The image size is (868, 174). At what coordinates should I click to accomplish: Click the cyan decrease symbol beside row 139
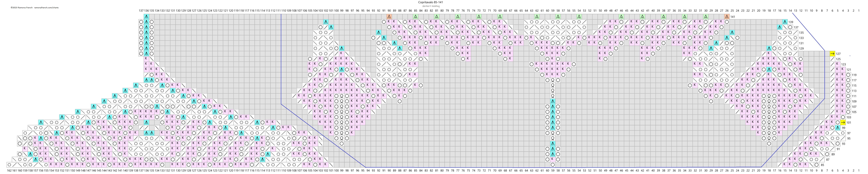click(x=785, y=22)
